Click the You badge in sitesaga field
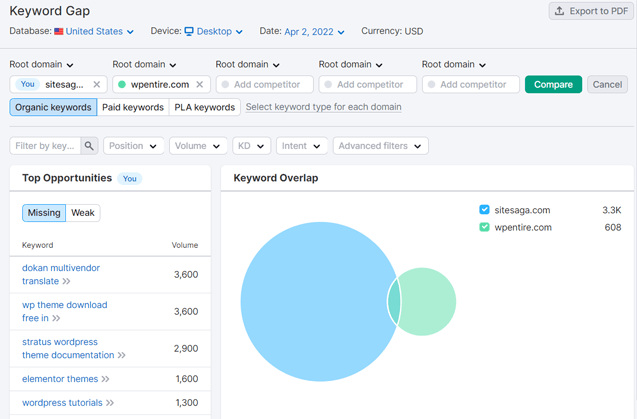Screen dimensions: 637x419 pos(28,84)
